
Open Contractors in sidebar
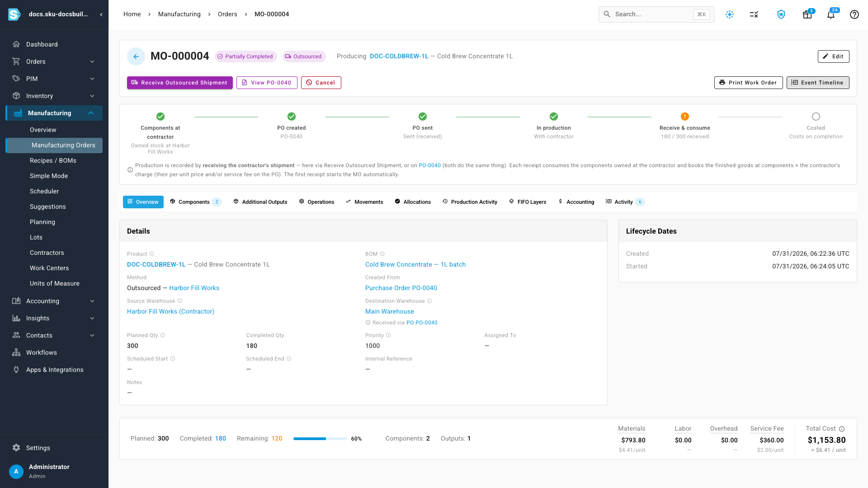tap(47, 253)
